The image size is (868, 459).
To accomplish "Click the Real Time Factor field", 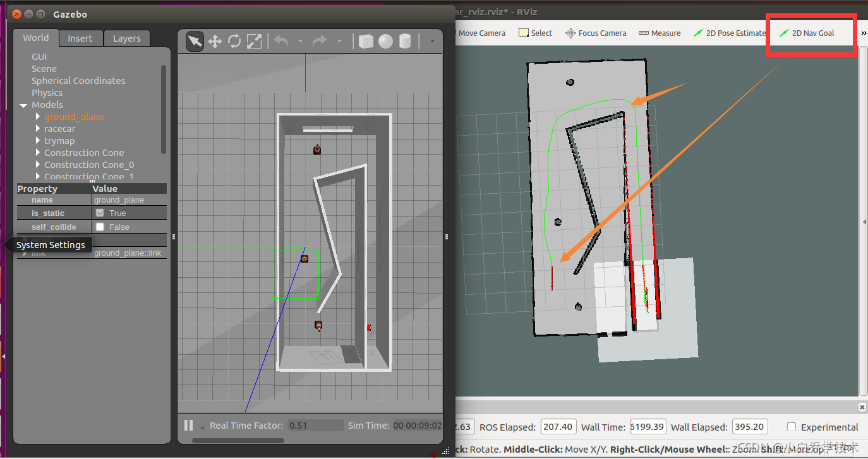I will pos(316,426).
